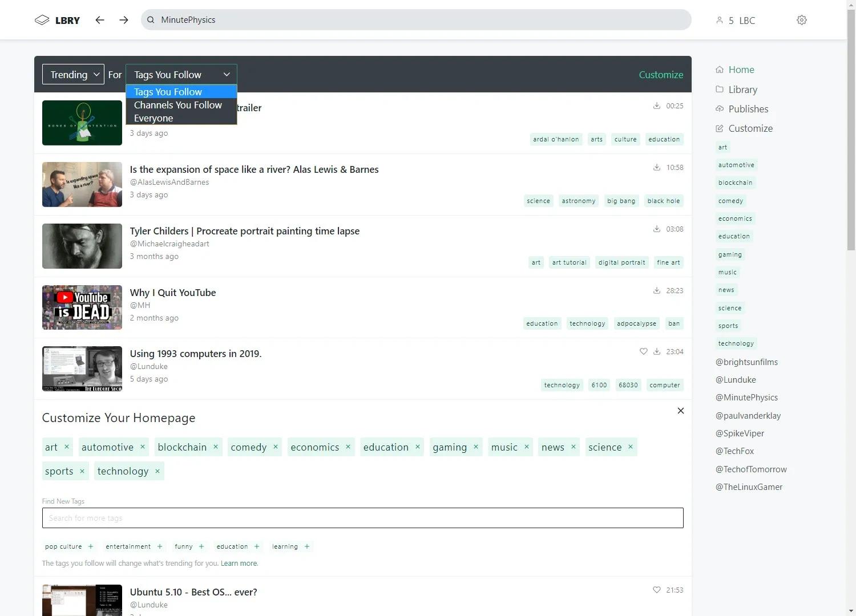This screenshot has width=856, height=616.
Task: Open the blockchain tag in sidebar
Action: click(736, 183)
